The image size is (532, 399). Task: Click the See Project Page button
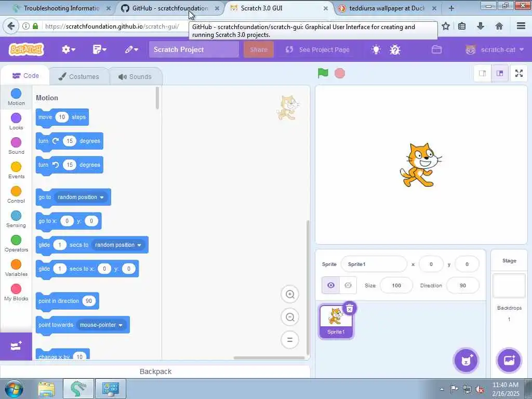pyautogui.click(x=317, y=49)
